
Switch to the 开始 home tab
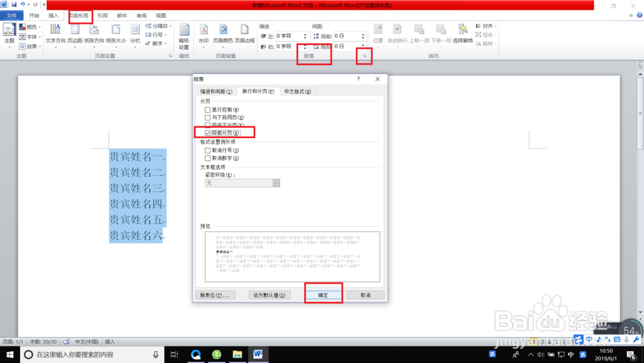(34, 15)
